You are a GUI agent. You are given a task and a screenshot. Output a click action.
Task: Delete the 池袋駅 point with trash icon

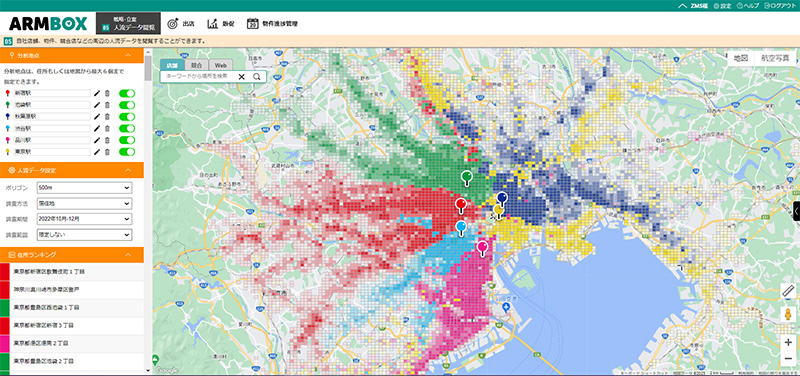[x=107, y=105]
